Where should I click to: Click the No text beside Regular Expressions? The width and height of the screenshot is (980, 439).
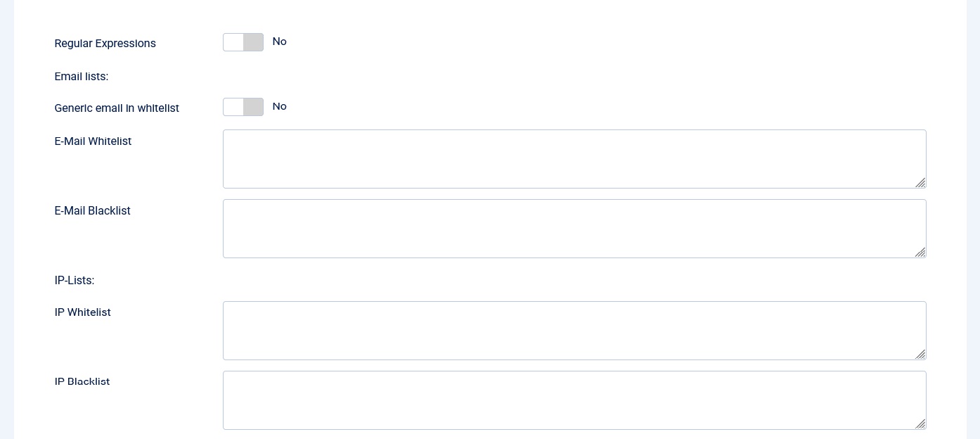point(279,42)
